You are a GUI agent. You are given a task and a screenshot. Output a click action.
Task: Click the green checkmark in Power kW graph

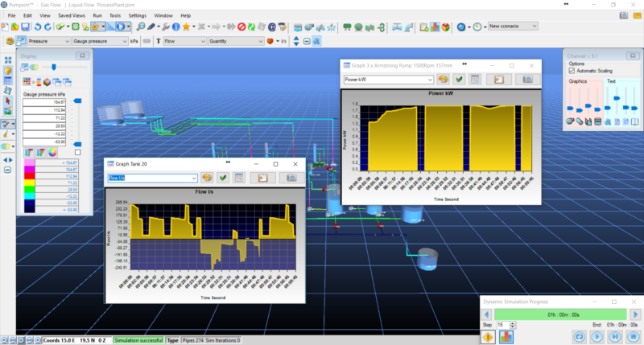(x=459, y=79)
